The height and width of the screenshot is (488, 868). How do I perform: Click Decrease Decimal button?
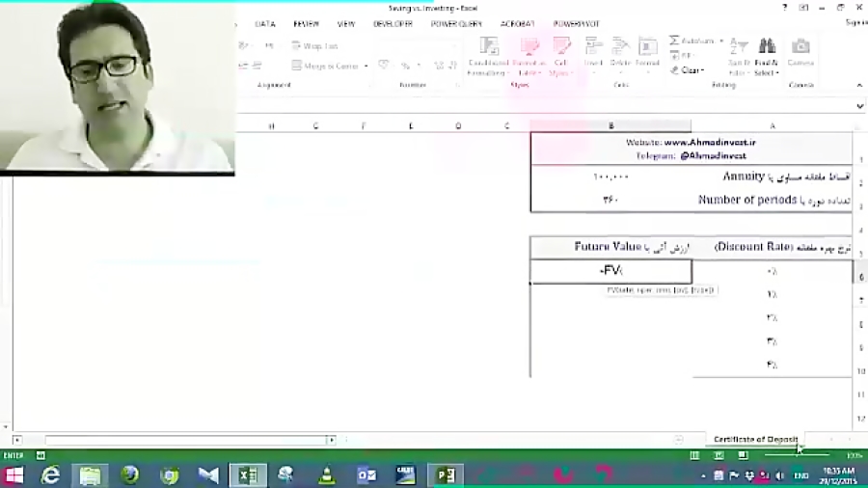453,66
